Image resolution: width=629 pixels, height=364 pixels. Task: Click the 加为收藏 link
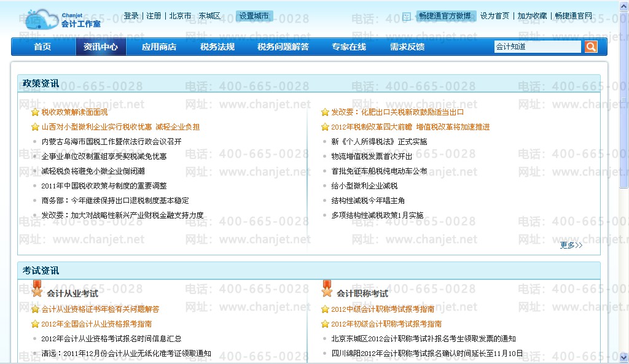pyautogui.click(x=532, y=16)
